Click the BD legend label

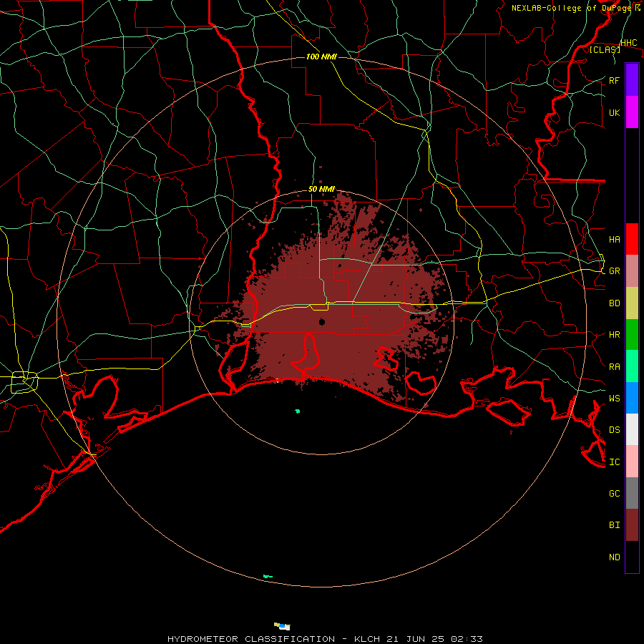pos(614,303)
